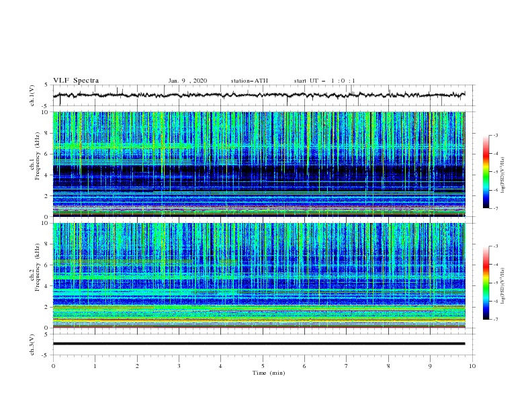Viewport: 532px width, 411px height.
Task: Click the "-3" label on ch.2 color bar
Action: (x=495, y=246)
